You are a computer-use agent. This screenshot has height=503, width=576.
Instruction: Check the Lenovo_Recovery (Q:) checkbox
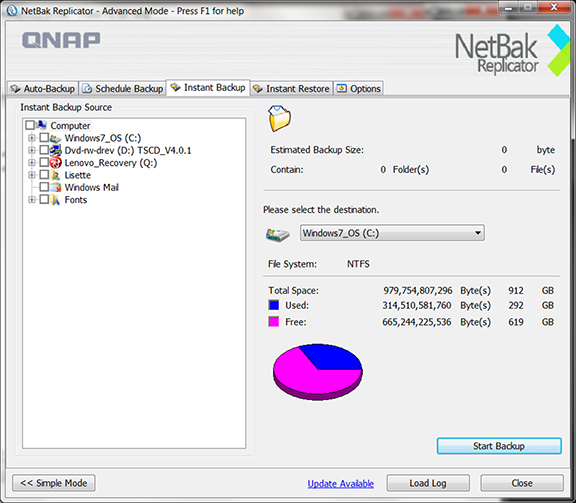[x=44, y=162]
